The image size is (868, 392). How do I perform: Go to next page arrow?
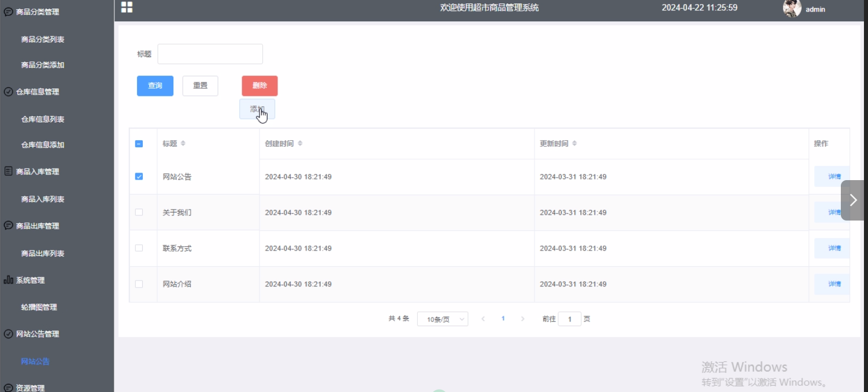tap(522, 319)
